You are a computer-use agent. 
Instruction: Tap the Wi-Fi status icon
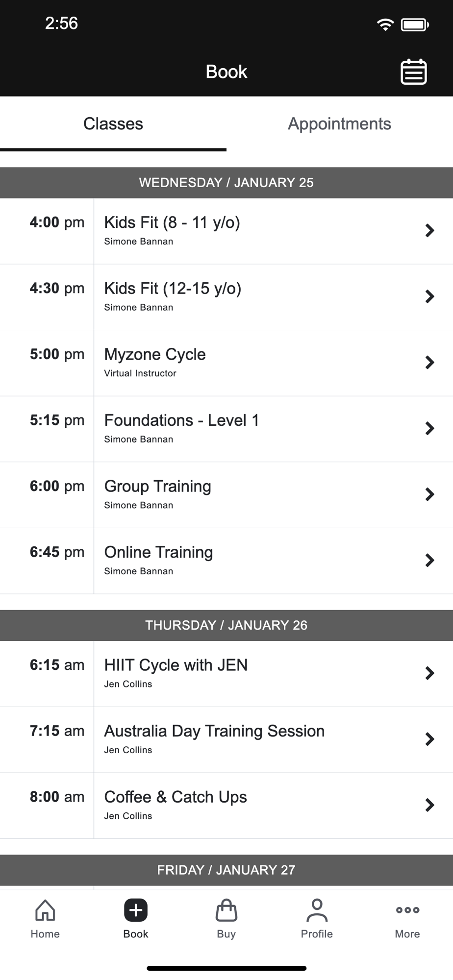click(385, 24)
